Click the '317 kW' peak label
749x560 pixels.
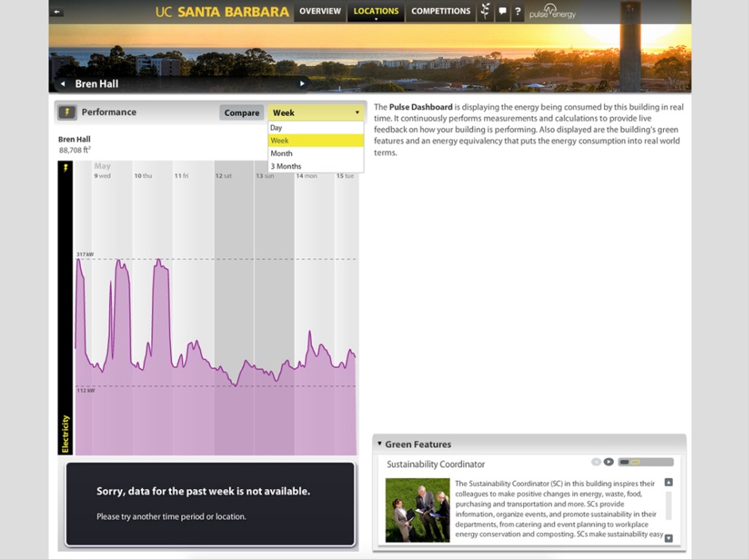[x=85, y=255]
